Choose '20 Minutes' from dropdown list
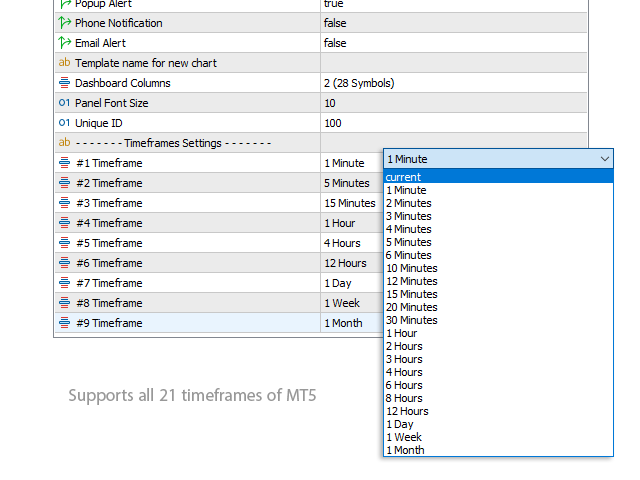The height and width of the screenshot is (480, 640). 498,307
